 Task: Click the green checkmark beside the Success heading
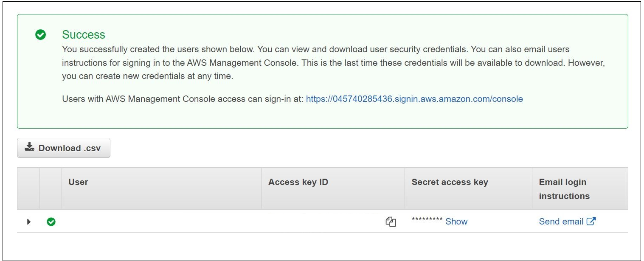40,35
